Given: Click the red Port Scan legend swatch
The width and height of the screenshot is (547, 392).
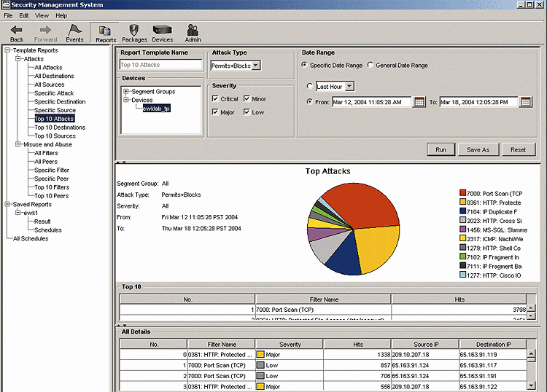Looking at the screenshot, I should pos(463,192).
